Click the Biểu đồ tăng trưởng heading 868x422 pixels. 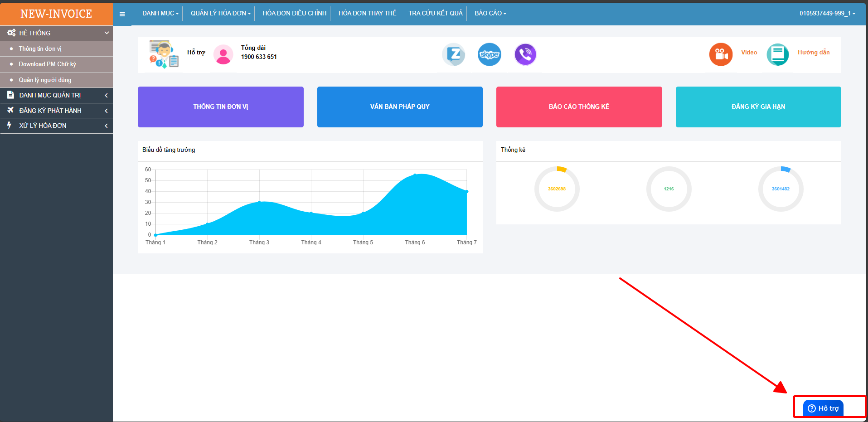[x=169, y=150]
